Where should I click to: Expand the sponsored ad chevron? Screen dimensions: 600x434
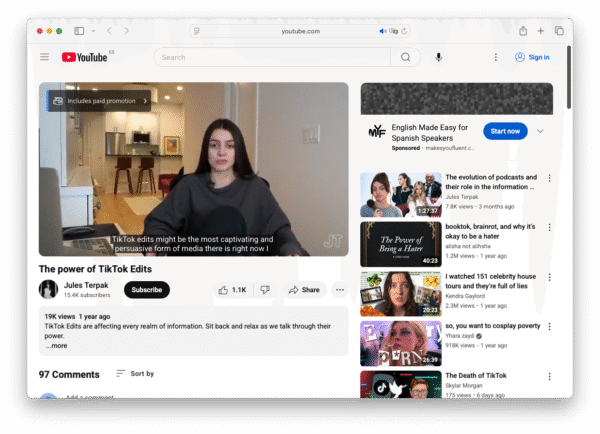click(x=540, y=131)
